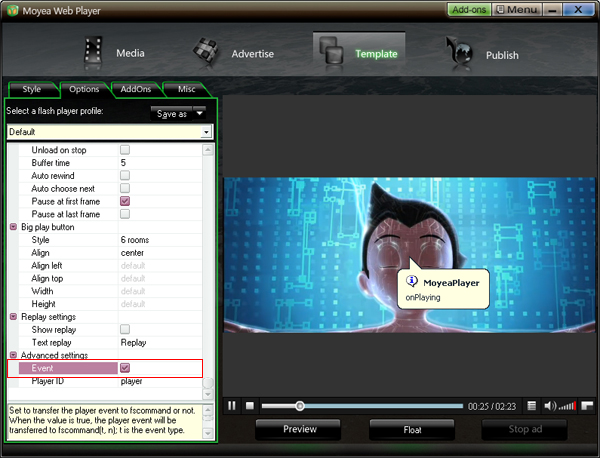The width and height of the screenshot is (600, 458).
Task: Click the property list scroll up arrow
Action: pyautogui.click(x=208, y=150)
